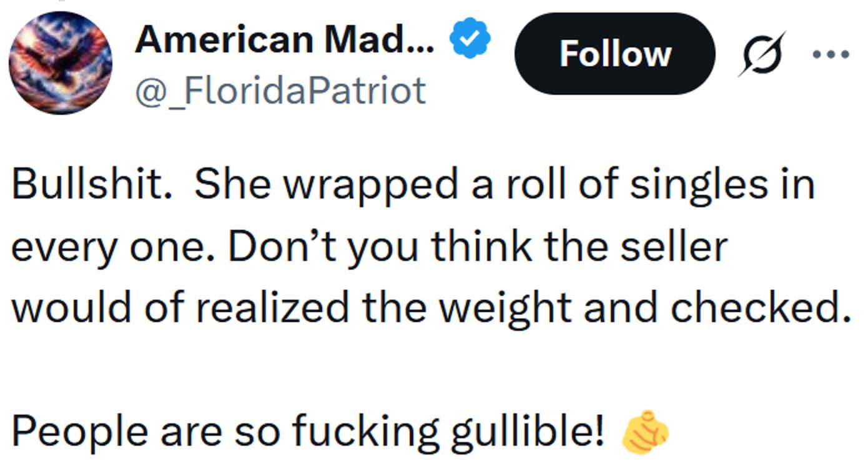This screenshot has height=472, width=868.
Task: Click the word 'People' in last line
Action: (x=79, y=431)
